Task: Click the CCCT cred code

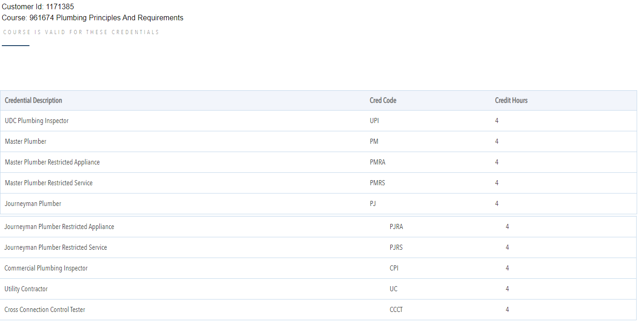Action: pos(396,310)
